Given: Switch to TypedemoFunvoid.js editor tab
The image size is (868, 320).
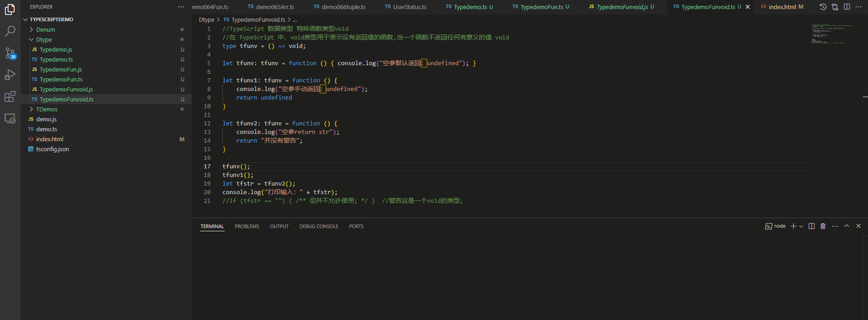Looking at the screenshot, I should 622,7.
